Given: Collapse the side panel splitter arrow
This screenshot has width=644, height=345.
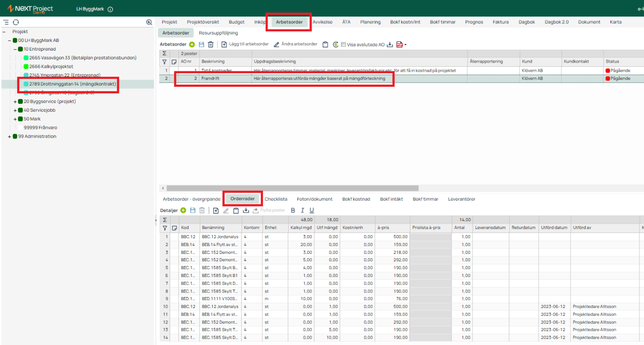Looking at the screenshot, I should click(156, 221).
